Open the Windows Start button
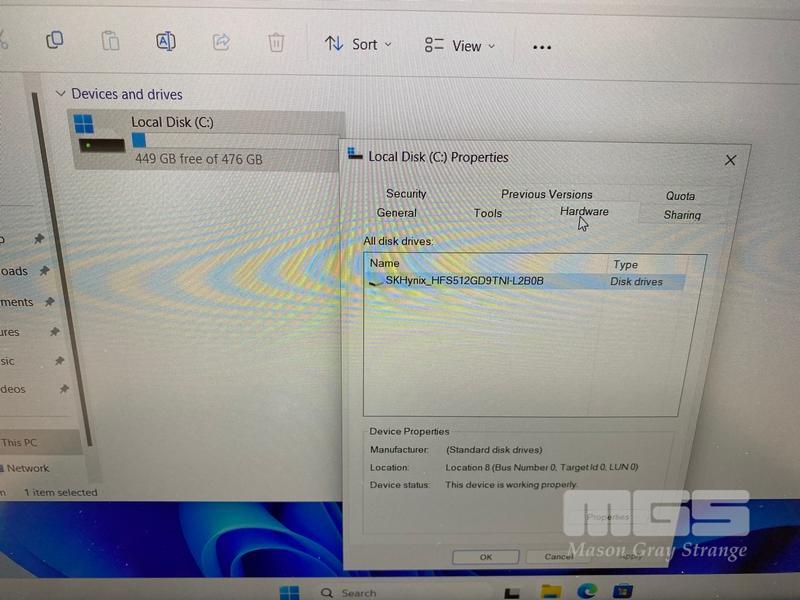 tap(289, 592)
